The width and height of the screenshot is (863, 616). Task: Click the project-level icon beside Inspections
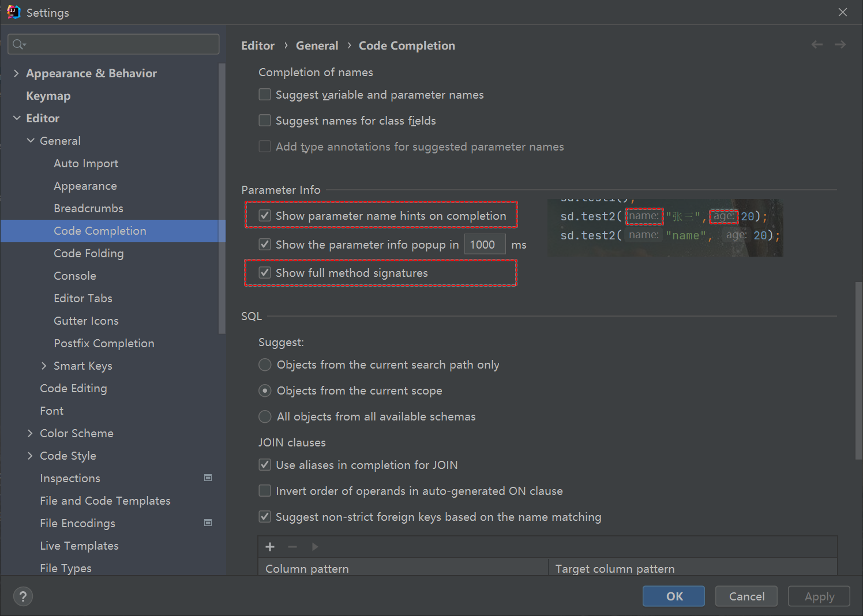click(208, 478)
